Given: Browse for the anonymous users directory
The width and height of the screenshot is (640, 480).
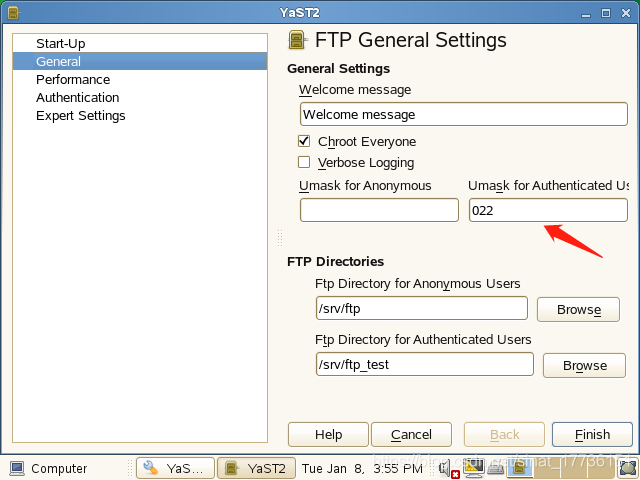Looking at the screenshot, I should [578, 309].
